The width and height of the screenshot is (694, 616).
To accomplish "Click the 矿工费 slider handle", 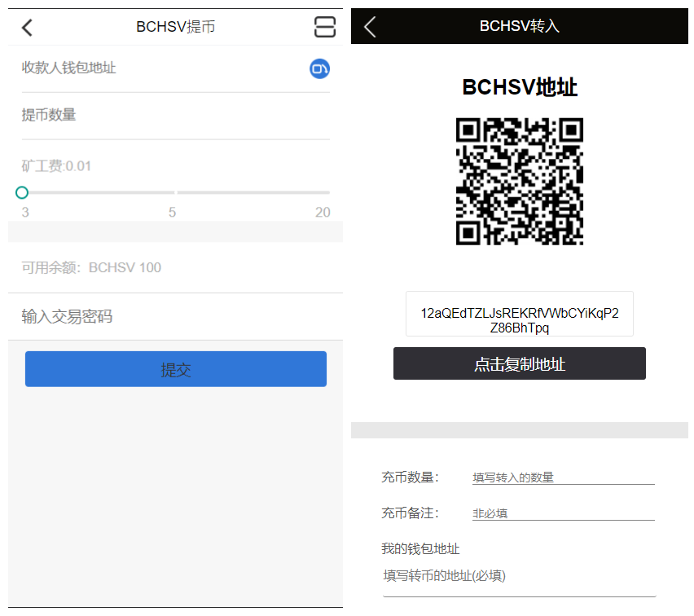I will coord(22,192).
